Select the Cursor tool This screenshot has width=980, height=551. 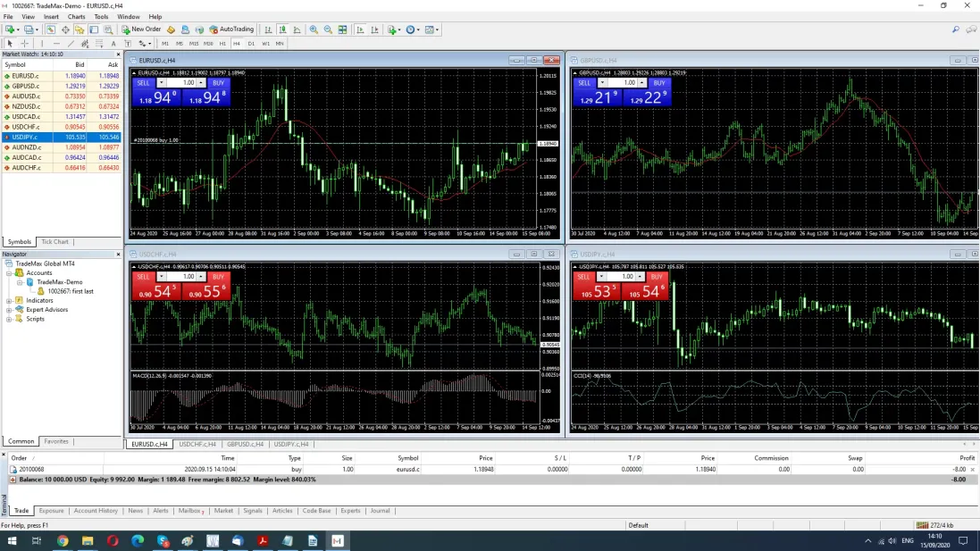tap(10, 44)
